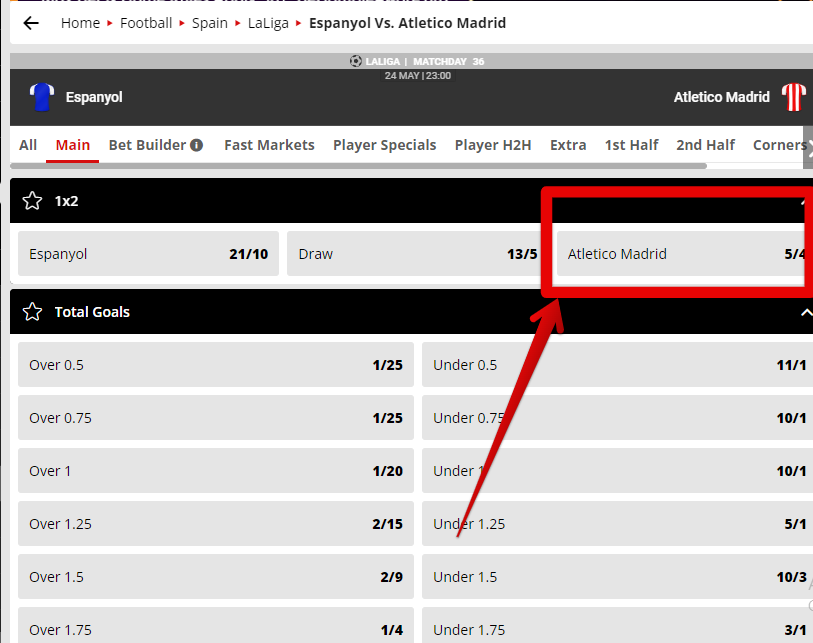Open the Fast Markets tab
813x643 pixels.
269,145
